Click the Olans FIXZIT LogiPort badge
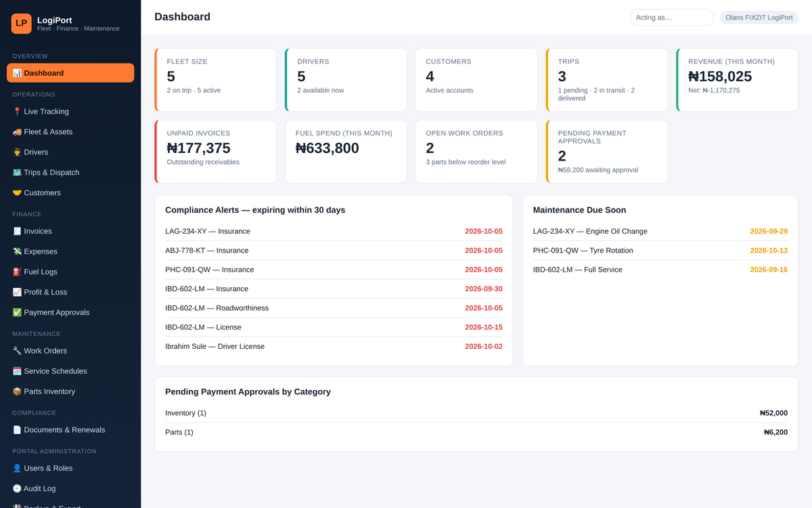 click(759, 18)
